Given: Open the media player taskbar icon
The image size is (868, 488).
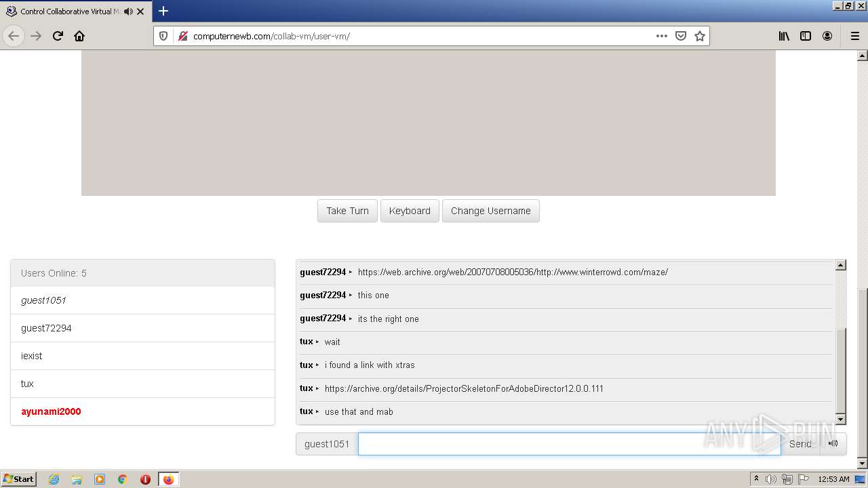Looking at the screenshot, I should 100,479.
